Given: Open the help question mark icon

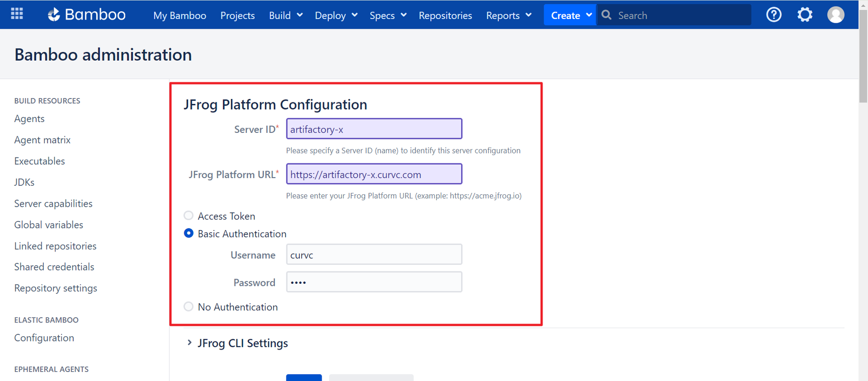Looking at the screenshot, I should tap(774, 15).
